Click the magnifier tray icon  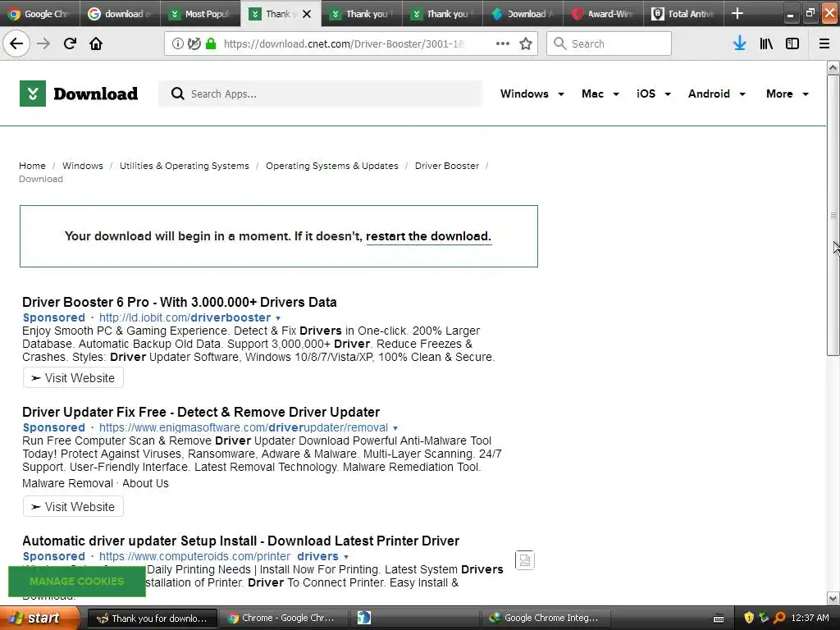pyautogui.click(x=779, y=618)
